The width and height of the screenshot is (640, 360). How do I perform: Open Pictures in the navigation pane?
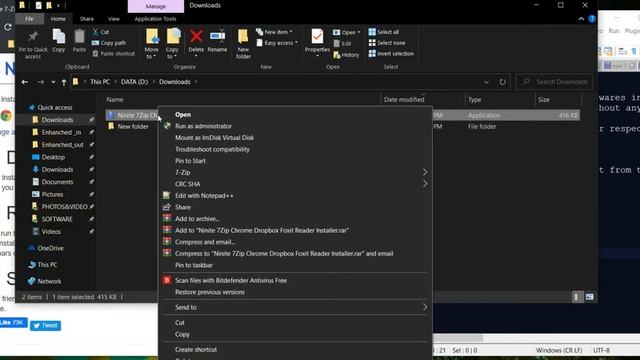click(52, 194)
